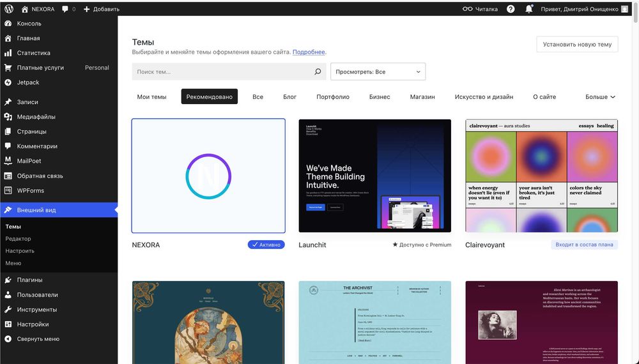Switch to the Мои темы tab
639x364 pixels.
[151, 97]
